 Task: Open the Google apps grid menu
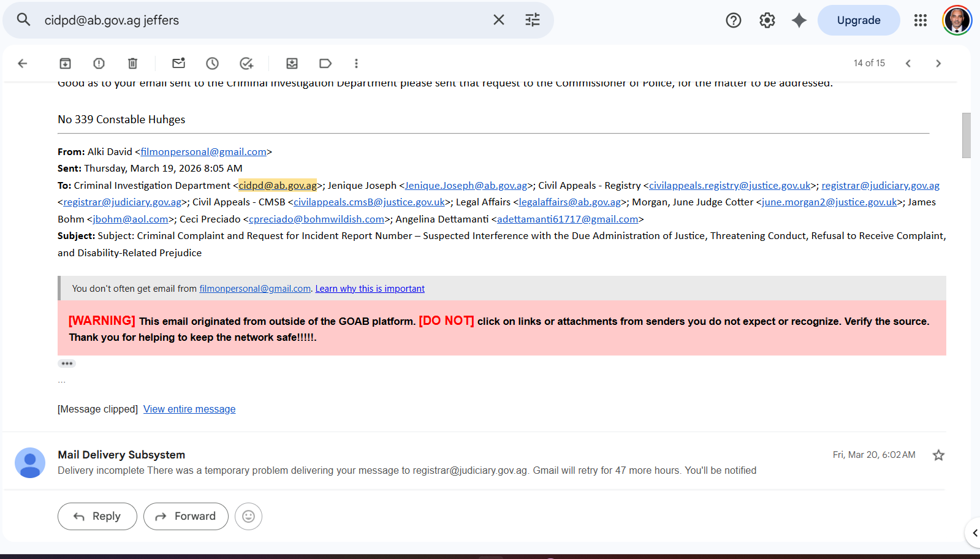920,20
